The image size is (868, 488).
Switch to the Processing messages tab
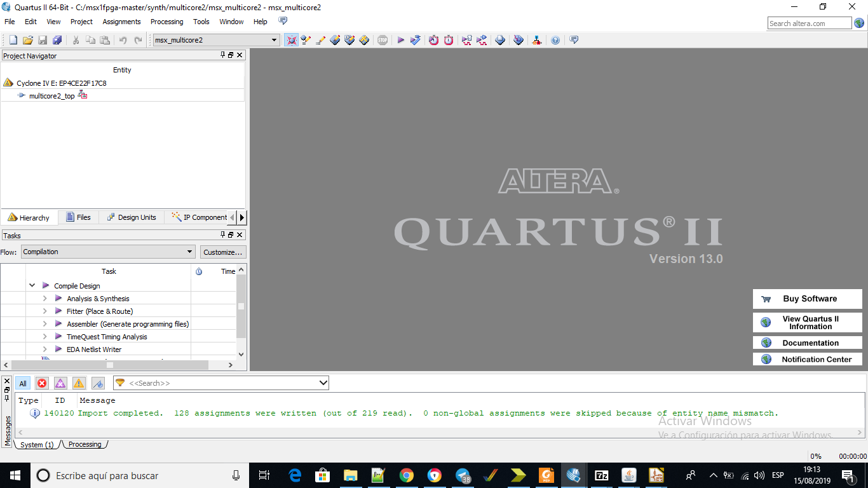point(85,444)
